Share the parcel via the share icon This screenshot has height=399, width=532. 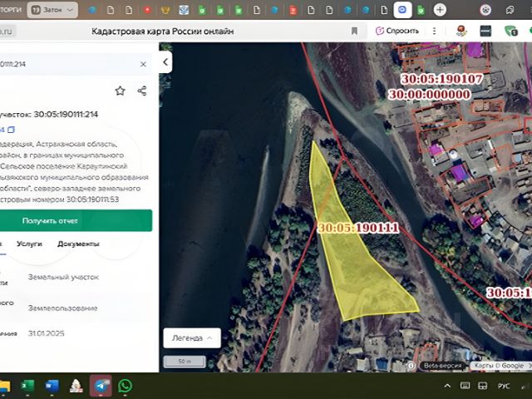142,91
